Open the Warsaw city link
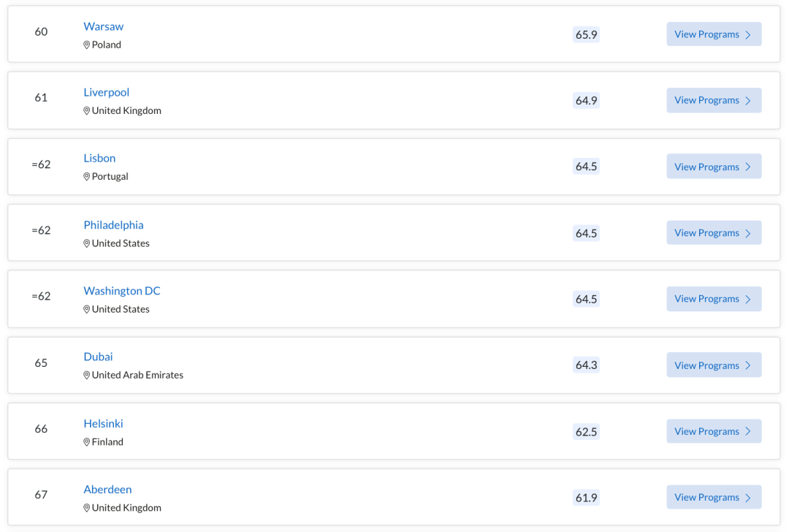This screenshot has width=789, height=532. click(103, 26)
